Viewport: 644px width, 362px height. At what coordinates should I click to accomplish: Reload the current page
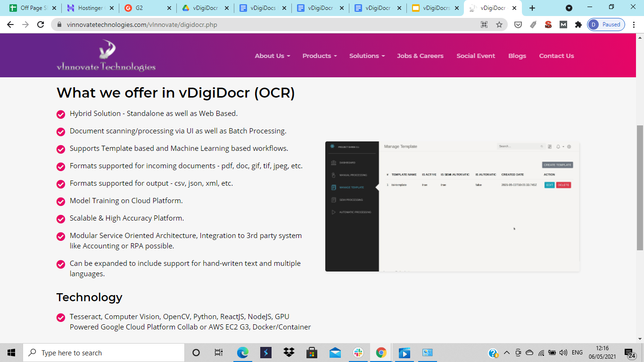click(41, 25)
